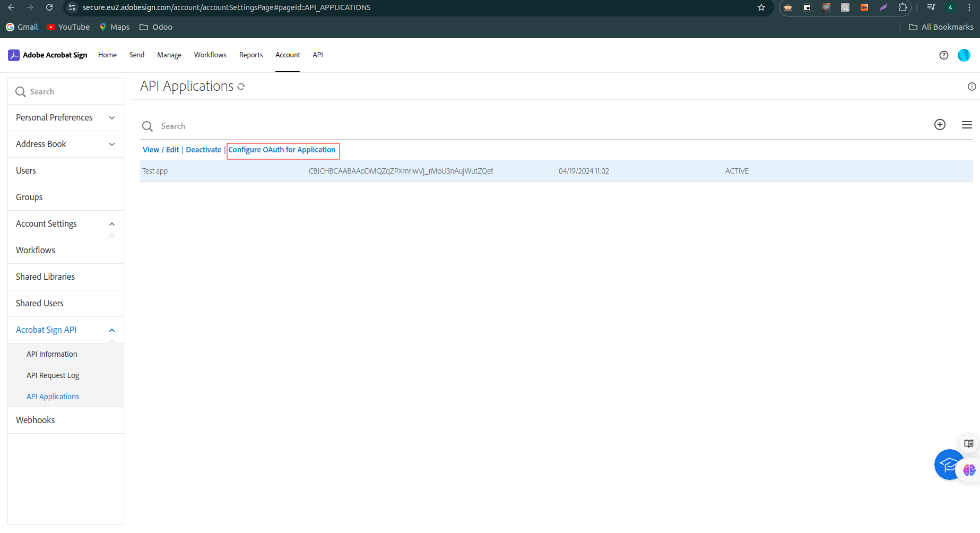Open the user profile avatar
The width and height of the screenshot is (980, 533).
coord(964,55)
